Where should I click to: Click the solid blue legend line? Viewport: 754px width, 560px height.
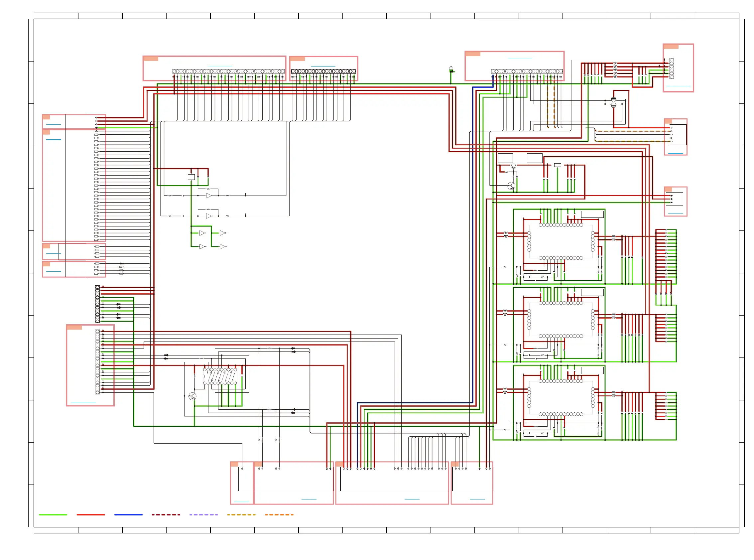128,514
